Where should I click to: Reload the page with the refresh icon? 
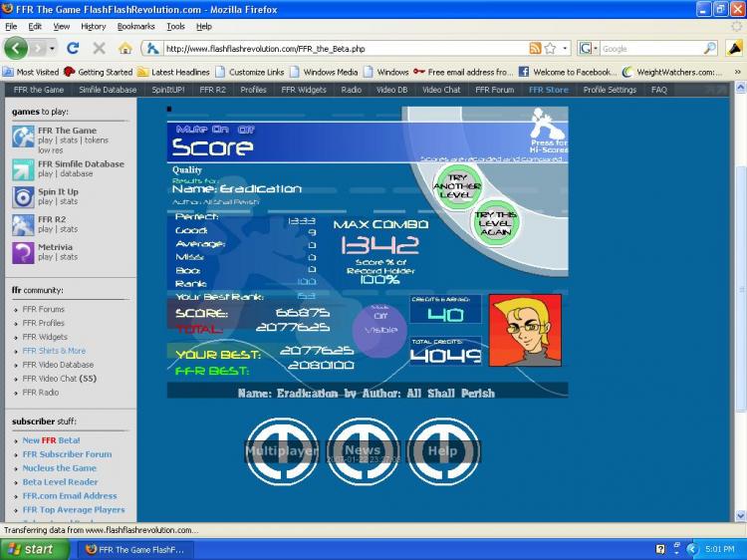[x=73, y=48]
